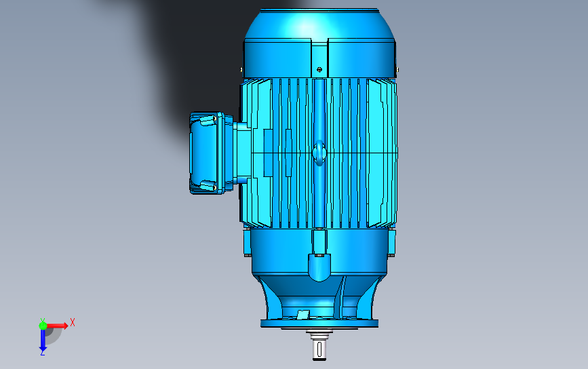Image resolution: width=588 pixels, height=369 pixels.
Task: Click the green Y axis ball at the triad origin
Action: 43,325
